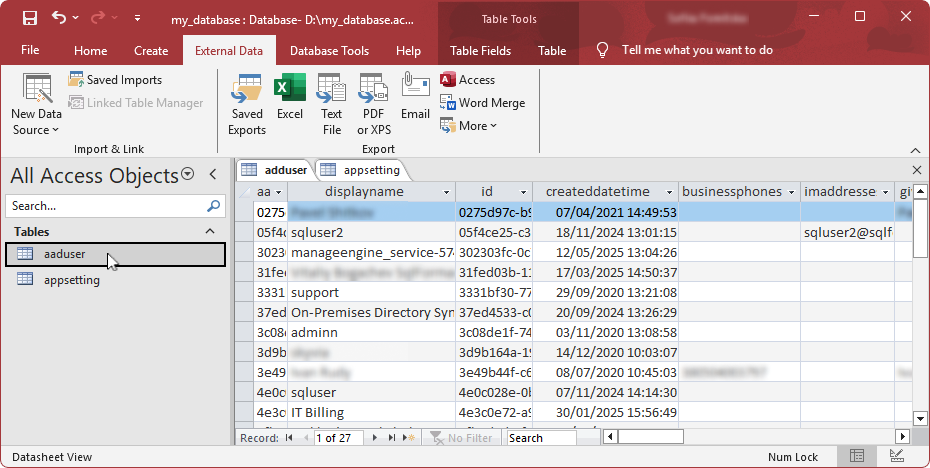Create a new blank record
The height and width of the screenshot is (468, 930).
tap(409, 438)
